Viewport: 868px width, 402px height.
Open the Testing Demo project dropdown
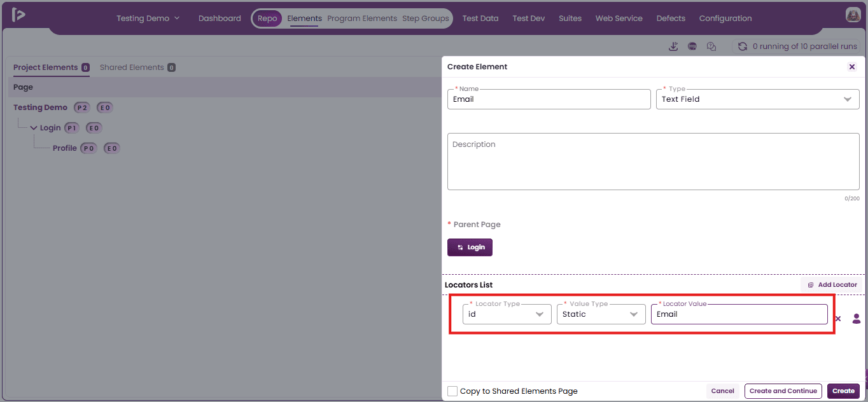(x=148, y=18)
